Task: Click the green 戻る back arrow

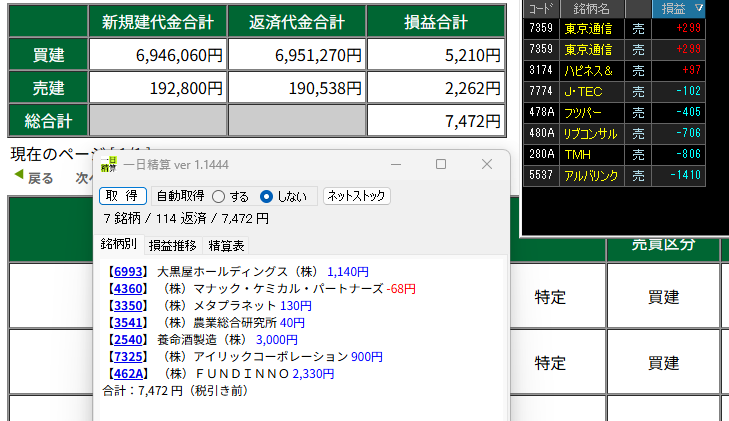Action: [x=34, y=179]
